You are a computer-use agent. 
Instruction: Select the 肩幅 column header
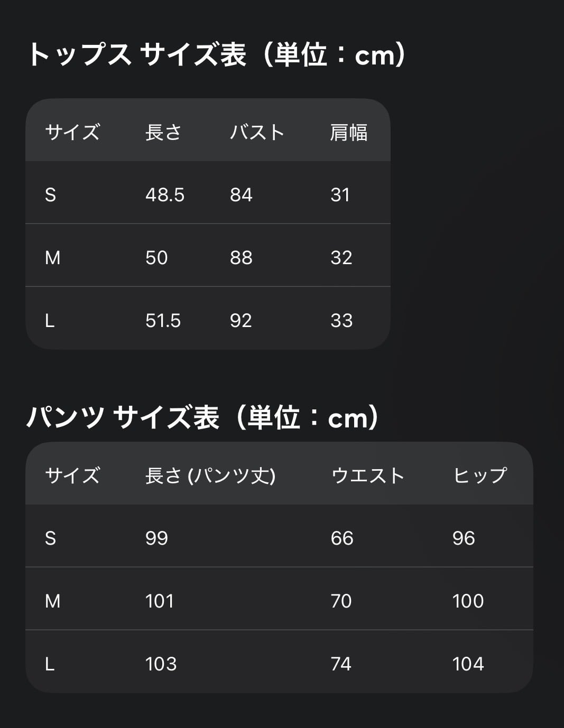[348, 132]
